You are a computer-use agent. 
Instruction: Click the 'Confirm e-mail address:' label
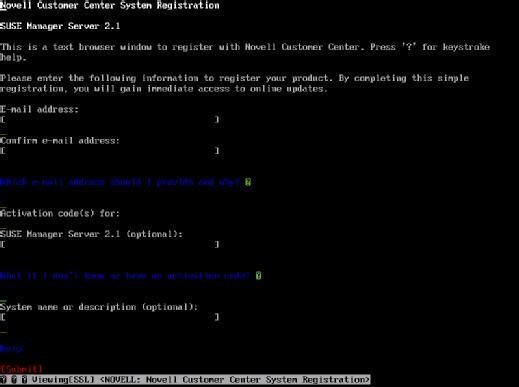[60, 141]
